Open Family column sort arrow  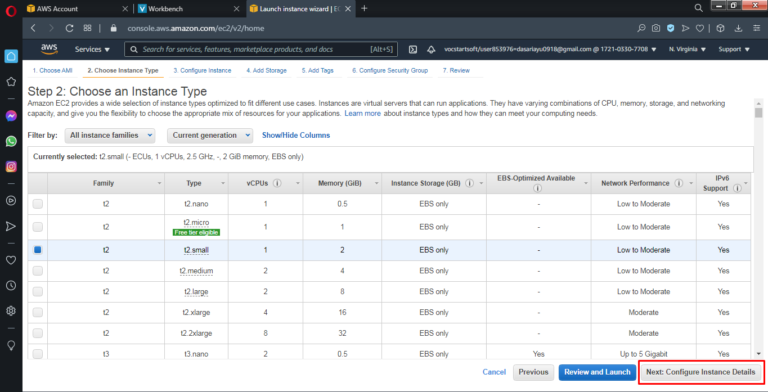click(x=159, y=183)
